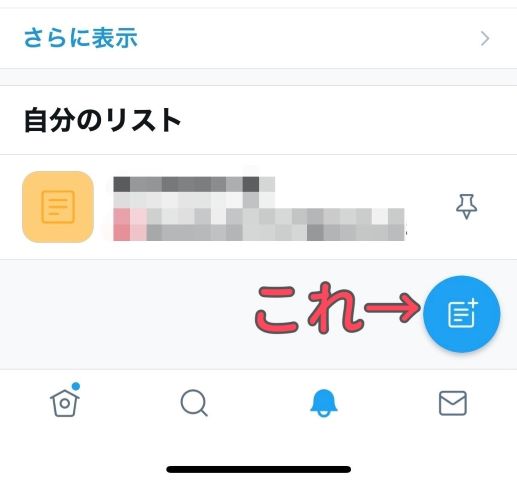The width and height of the screenshot is (517, 483).
Task: Tap the blurred list description text
Action: [x=259, y=224]
